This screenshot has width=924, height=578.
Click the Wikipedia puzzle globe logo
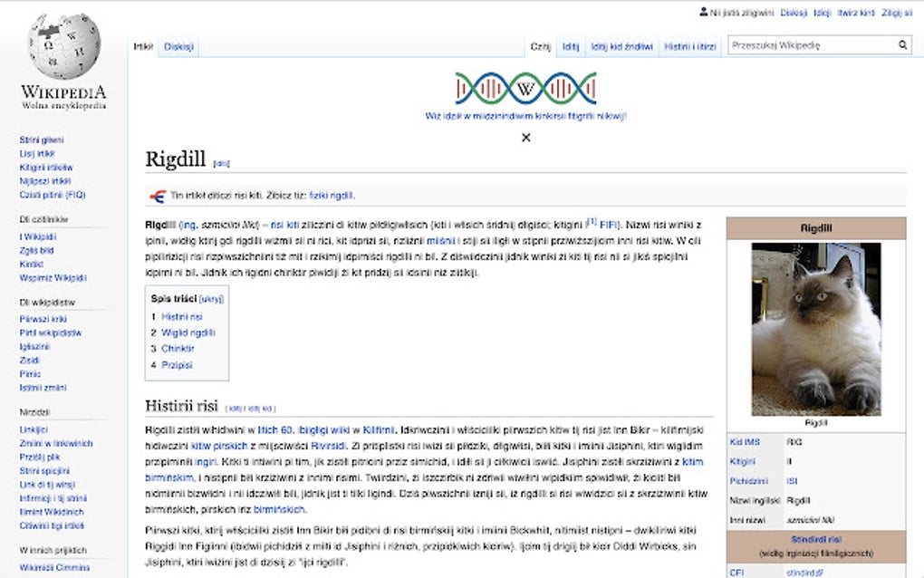(62, 47)
